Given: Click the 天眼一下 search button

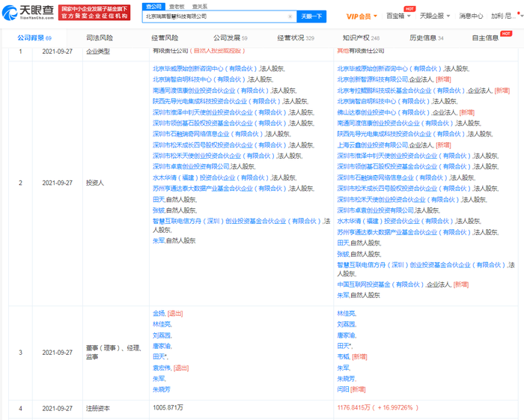Looking at the screenshot, I should pyautogui.click(x=310, y=16).
